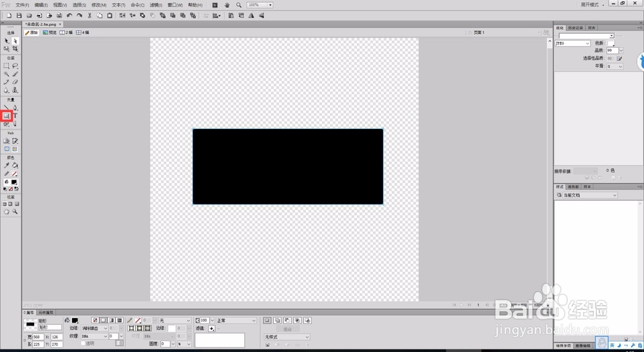Open the fill texture dropdown
This screenshot has height=352, width=644.
tap(94, 337)
